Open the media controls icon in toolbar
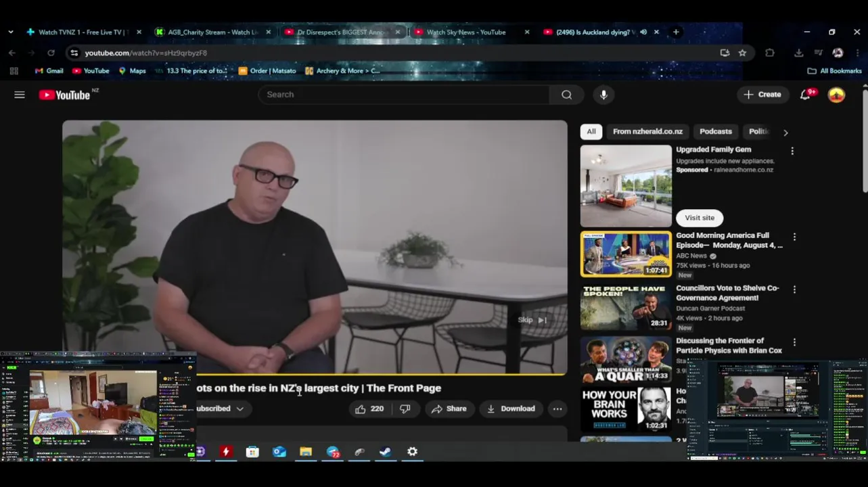This screenshot has height=487, width=868. point(818,53)
